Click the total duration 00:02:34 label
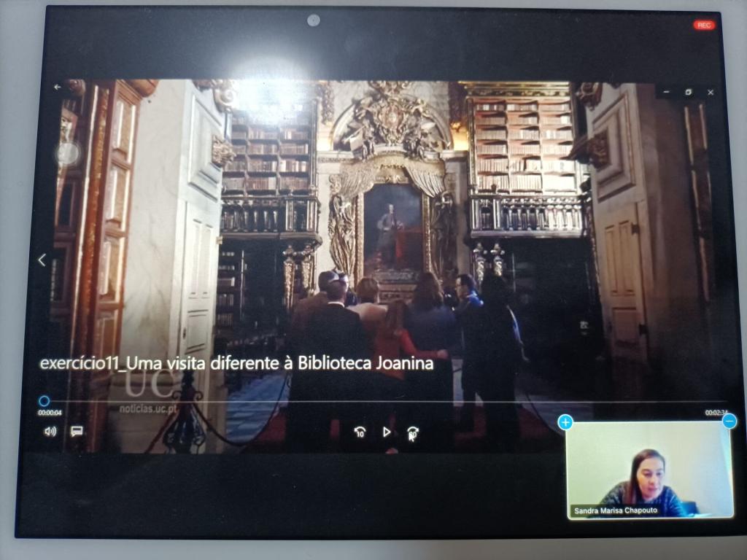Image resolution: width=747 pixels, height=560 pixels. tap(715, 413)
